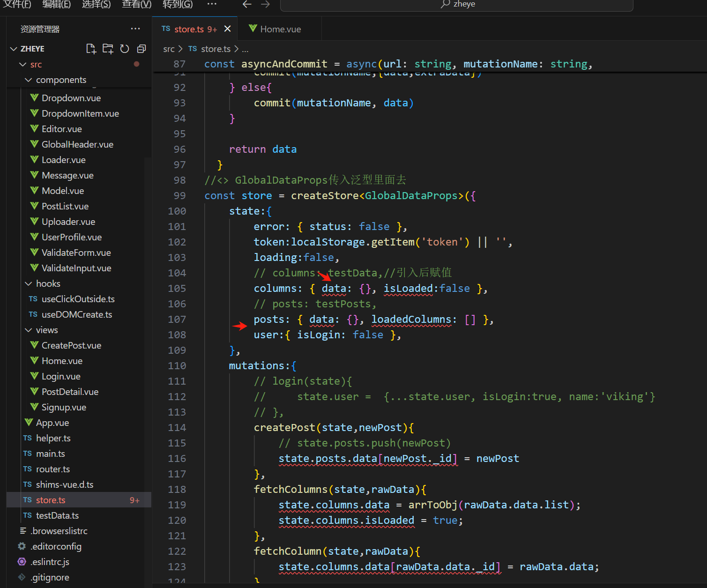Image resolution: width=707 pixels, height=588 pixels.
Task: Close the store.ts editor tab
Action: (228, 29)
